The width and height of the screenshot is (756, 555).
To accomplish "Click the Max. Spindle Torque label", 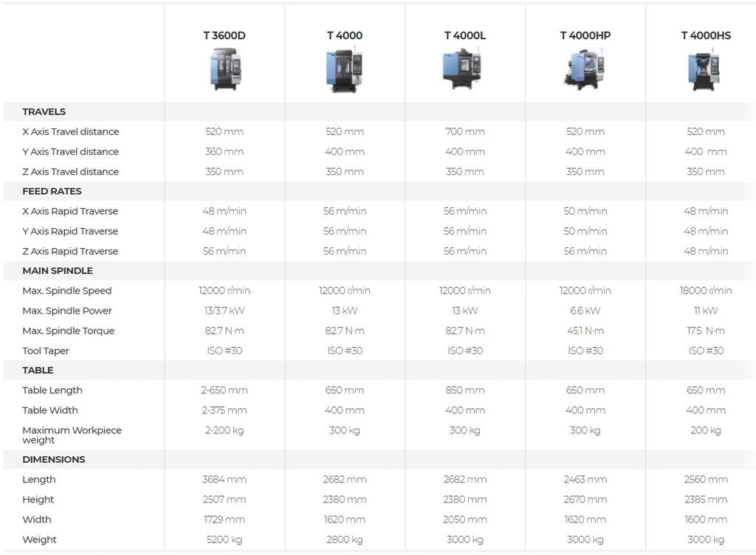I will click(69, 331).
